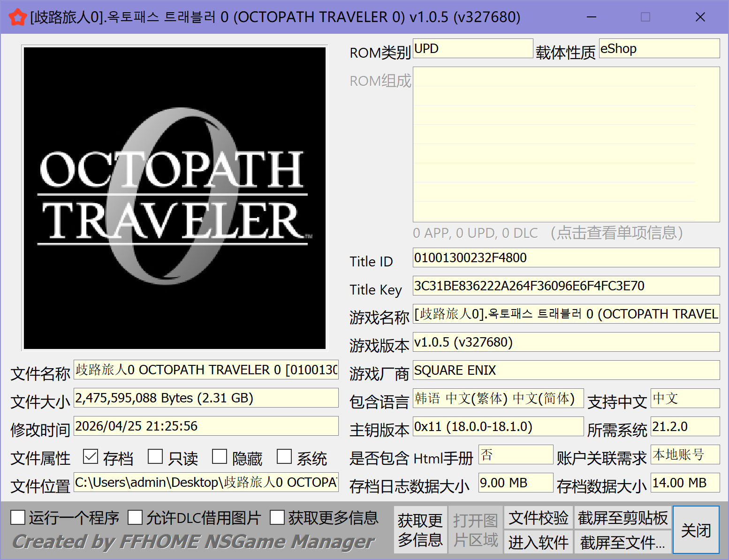
Task: Select the 游戏厂商 field SQUARE ENIX
Action: tap(566, 370)
